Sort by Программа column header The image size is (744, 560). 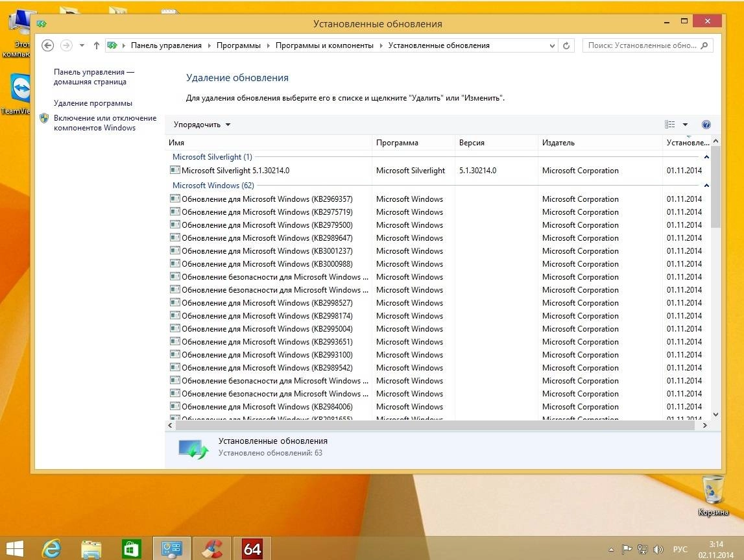tap(413, 142)
